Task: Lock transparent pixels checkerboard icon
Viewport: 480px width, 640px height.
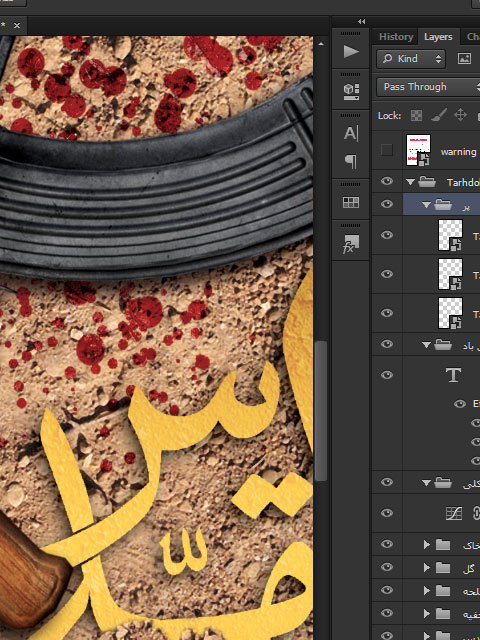Action: (x=416, y=116)
